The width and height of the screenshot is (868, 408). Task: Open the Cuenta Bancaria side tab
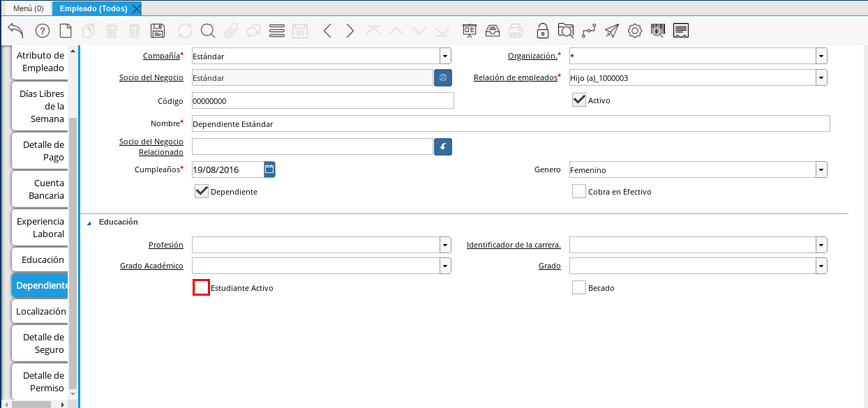40,189
